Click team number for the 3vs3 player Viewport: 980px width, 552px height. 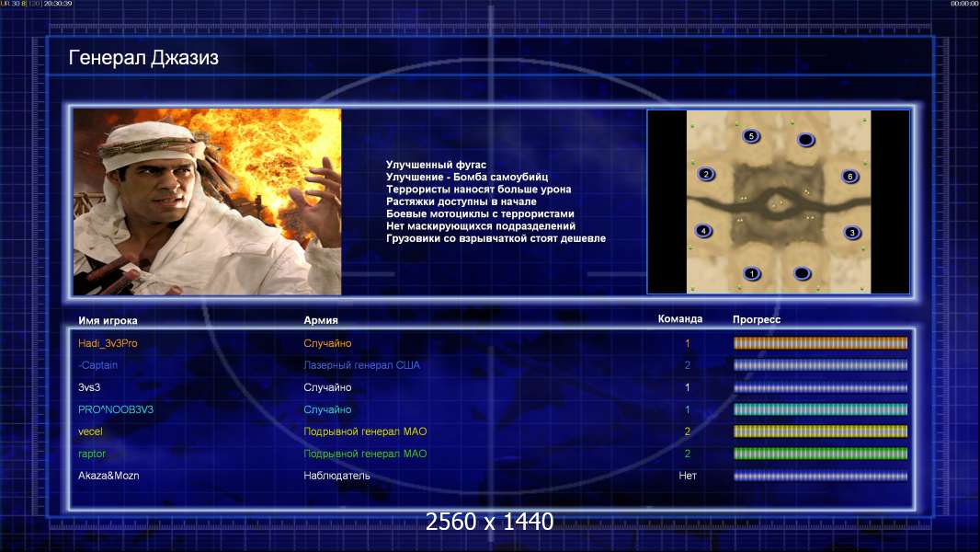688,387
